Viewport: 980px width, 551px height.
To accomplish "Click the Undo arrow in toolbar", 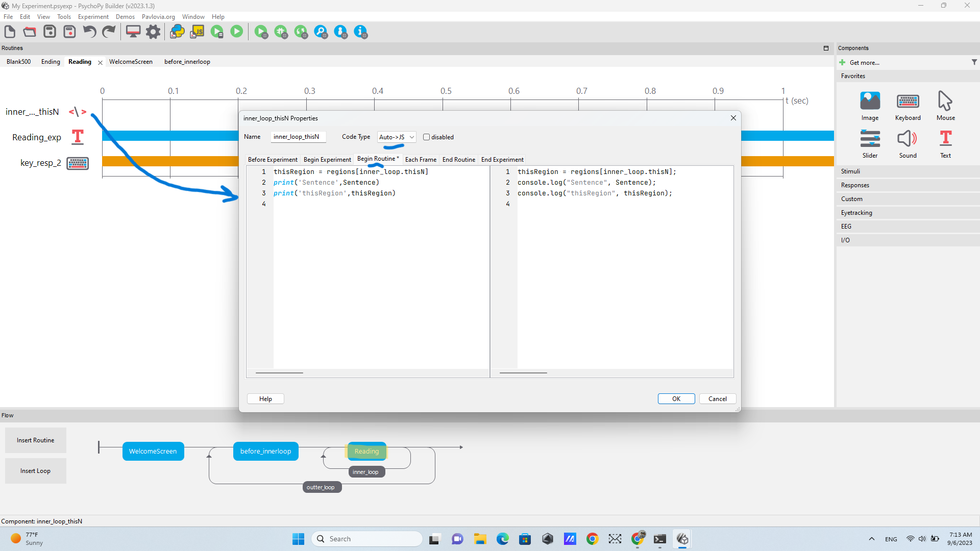I will [x=89, y=32].
